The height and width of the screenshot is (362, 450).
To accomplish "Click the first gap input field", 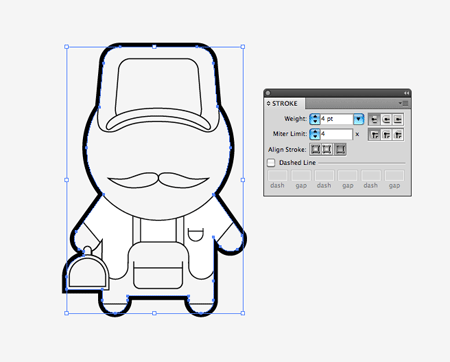I will tap(301, 175).
